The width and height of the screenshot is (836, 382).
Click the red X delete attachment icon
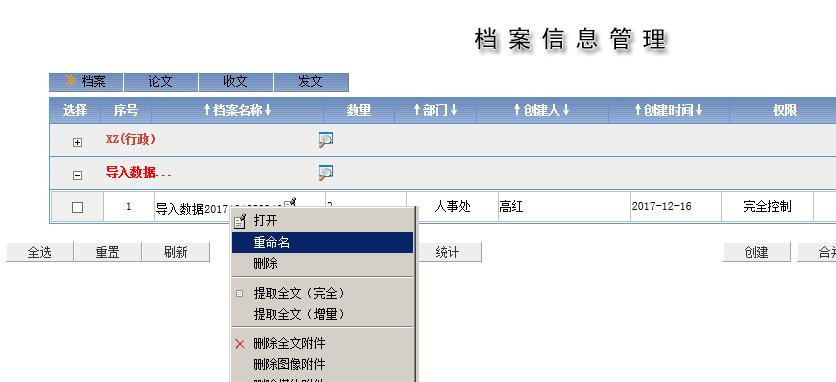(240, 344)
